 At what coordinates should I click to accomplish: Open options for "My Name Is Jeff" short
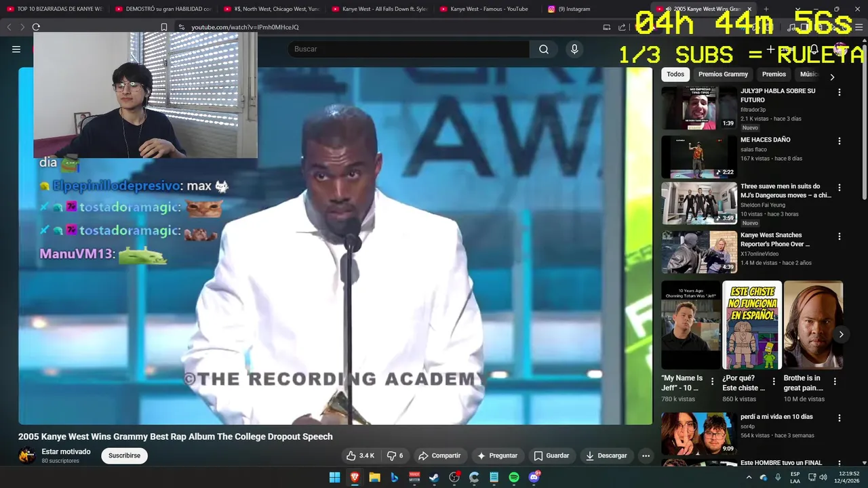coord(712,382)
